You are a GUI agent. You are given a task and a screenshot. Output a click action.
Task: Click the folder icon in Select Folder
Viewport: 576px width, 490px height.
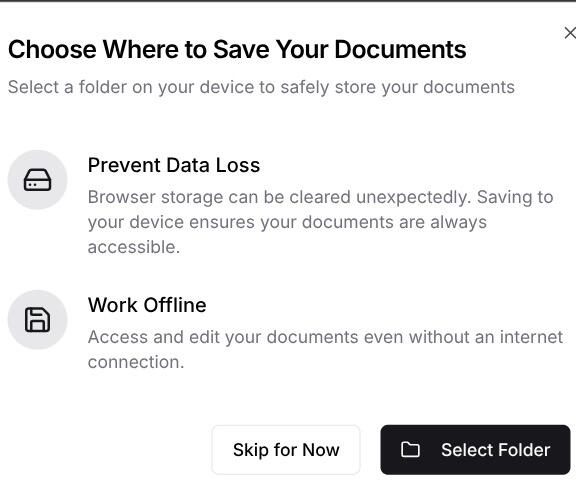(410, 450)
